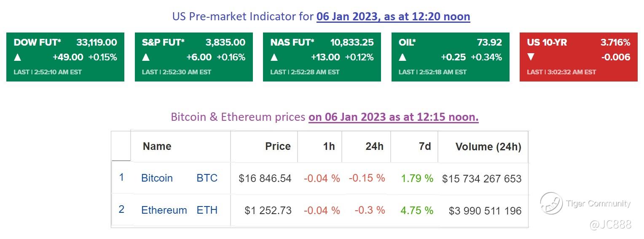
Task: Click the Tiger Community logo icon
Action: click(x=551, y=204)
